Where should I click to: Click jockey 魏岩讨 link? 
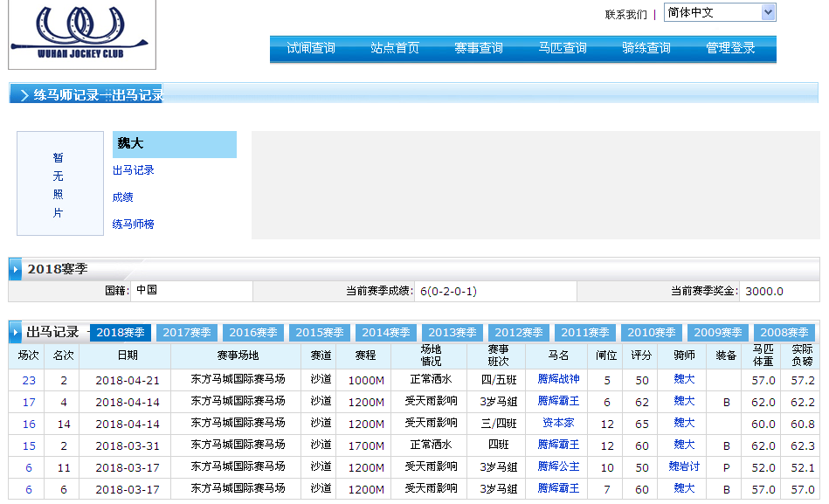pos(684,467)
